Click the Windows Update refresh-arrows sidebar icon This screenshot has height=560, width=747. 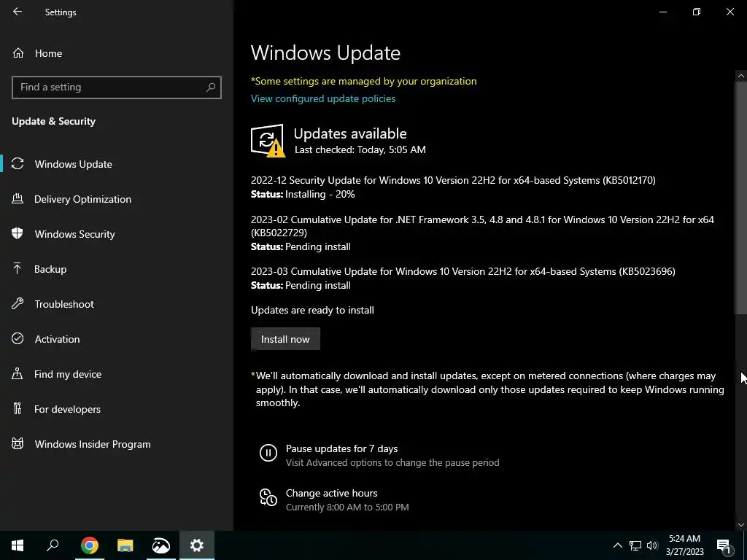(x=18, y=164)
